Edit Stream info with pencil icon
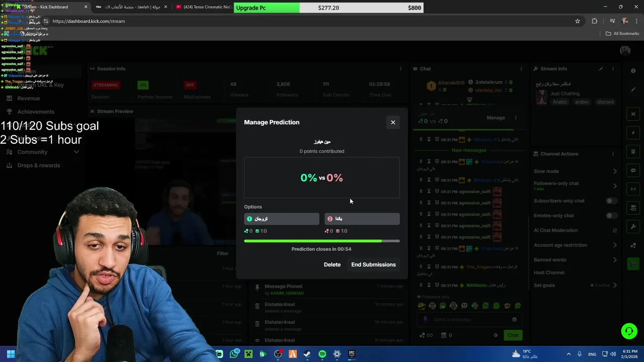Viewport: 644px width, 362px height. tap(601, 69)
